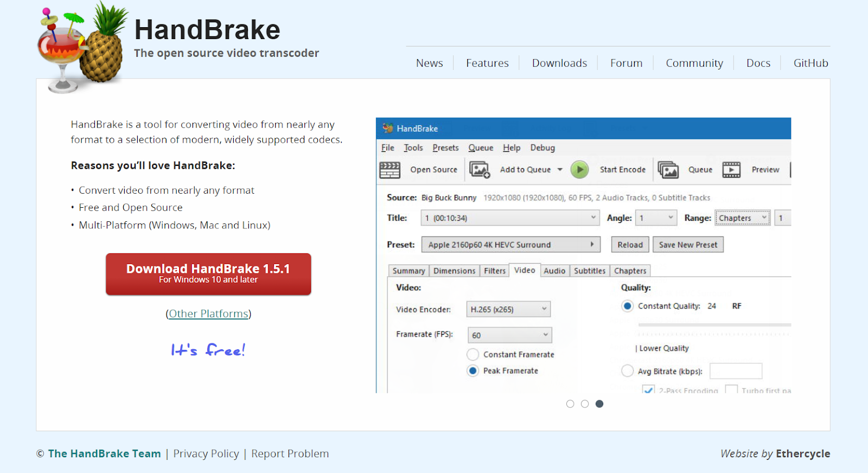Visit the Ethercycle website credit link
The image size is (868, 473).
coord(803,453)
